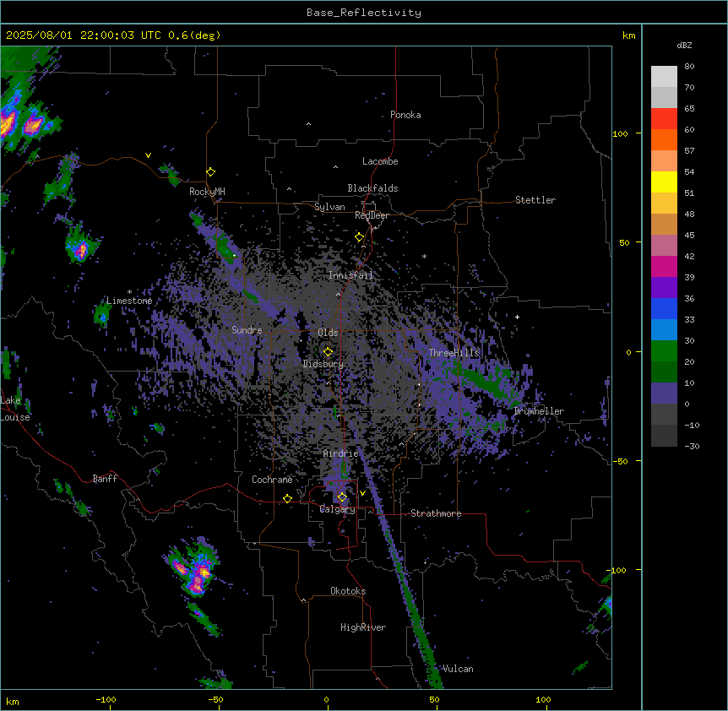Click the Strathmore city label

tap(436, 513)
